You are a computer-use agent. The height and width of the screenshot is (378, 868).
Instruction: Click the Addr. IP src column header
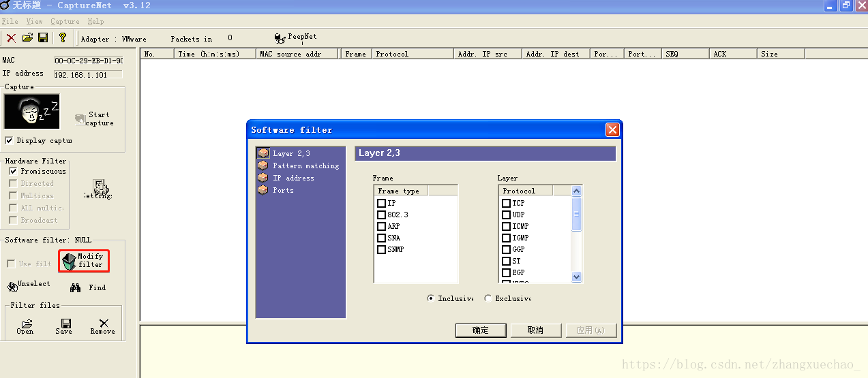pyautogui.click(x=488, y=54)
